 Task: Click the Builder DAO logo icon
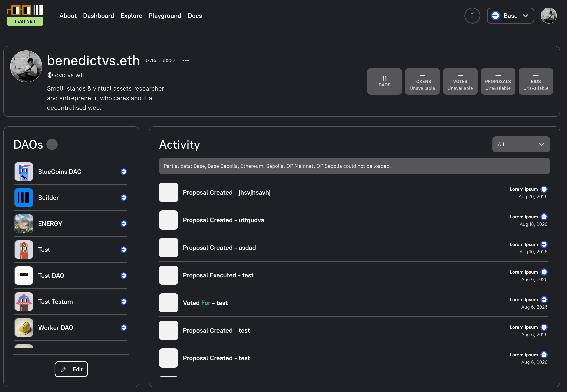click(24, 197)
